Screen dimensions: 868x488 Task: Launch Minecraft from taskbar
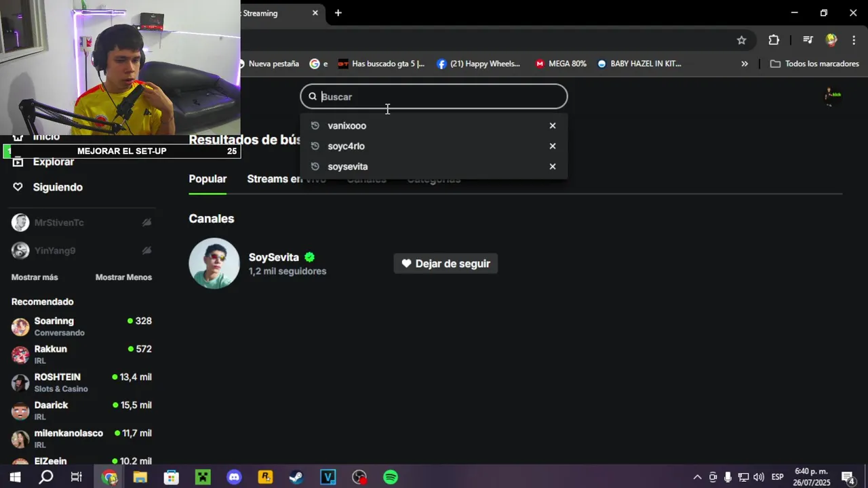203,477
